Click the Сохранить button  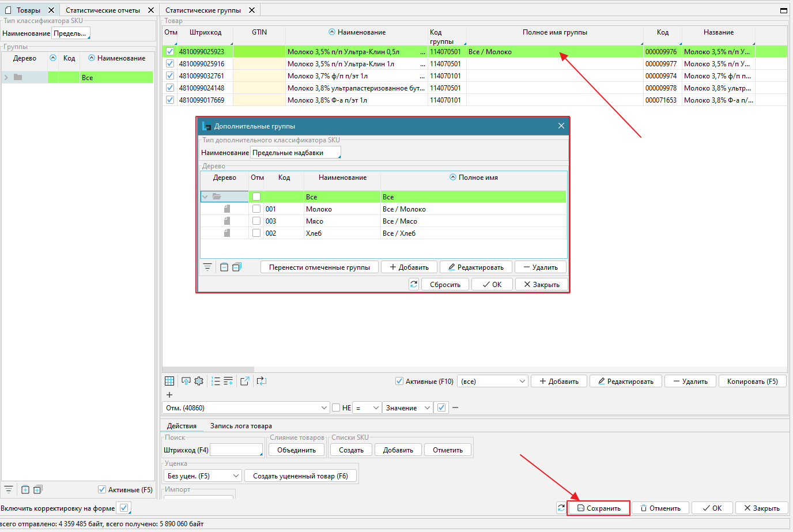(x=599, y=508)
